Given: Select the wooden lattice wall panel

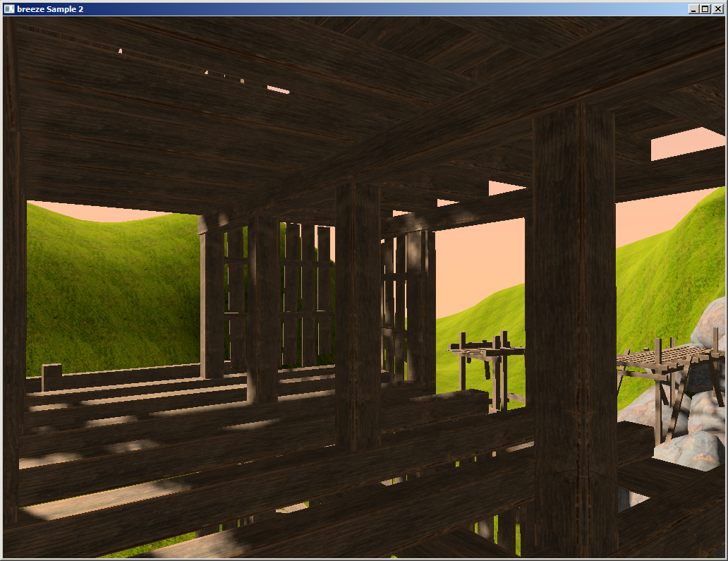Looking at the screenshot, I should point(303,296).
